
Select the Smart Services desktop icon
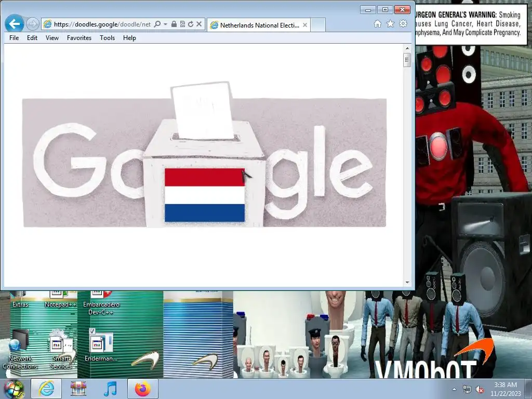point(61,350)
